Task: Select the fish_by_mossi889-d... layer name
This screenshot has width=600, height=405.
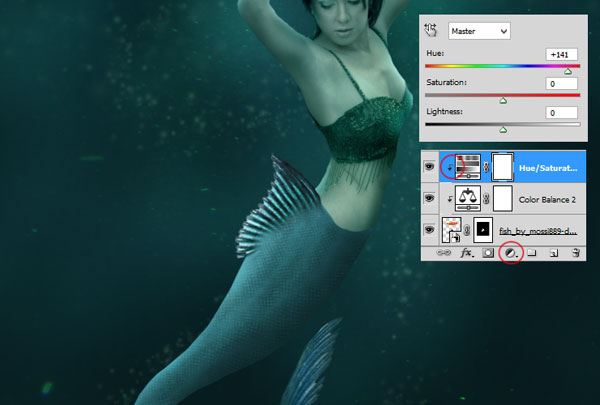Action: click(538, 231)
